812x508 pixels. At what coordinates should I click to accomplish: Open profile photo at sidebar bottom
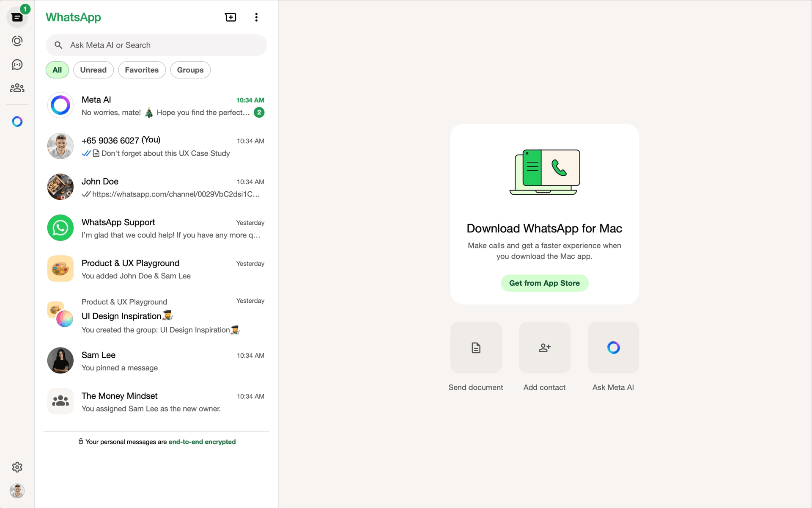pyautogui.click(x=17, y=491)
